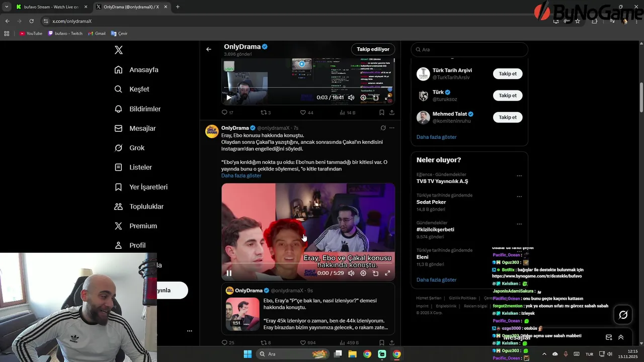Viewport: 644px width, 362px height.
Task: Follow Mehmed Talat with Takip et
Action: tap(508, 117)
